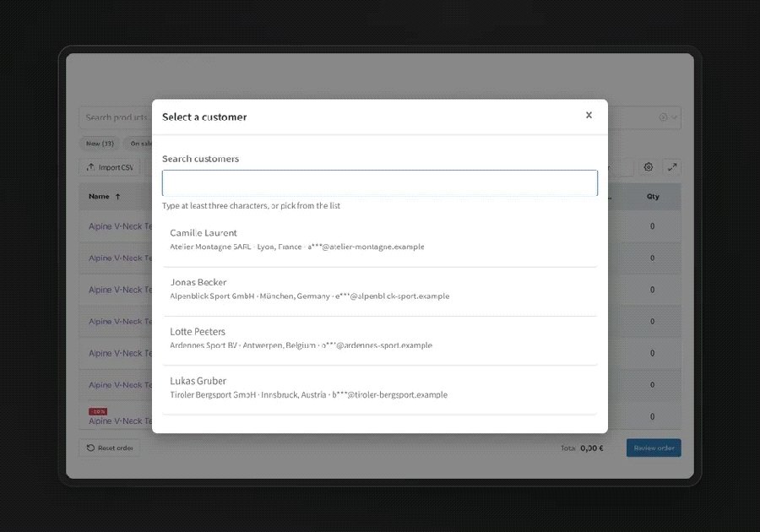760x532 pixels.
Task: Click Atelier Montagne SARL Lyon details line
Action: coord(296,247)
